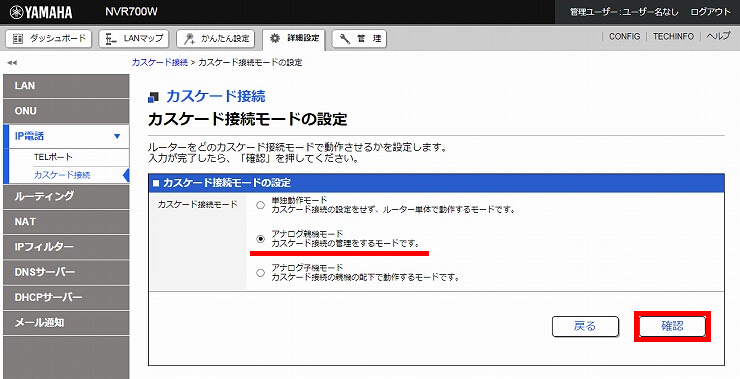740x379 pixels.
Task: Switch to the かんたん設定 tab
Action: click(216, 39)
